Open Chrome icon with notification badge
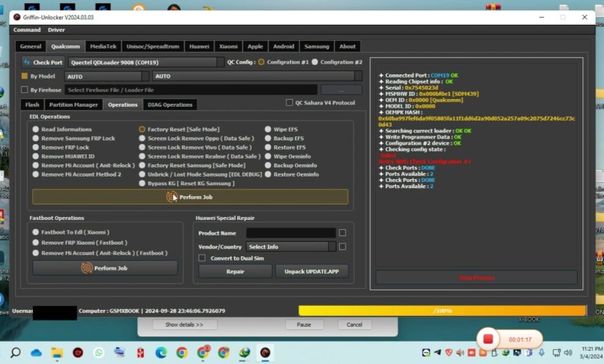The height and width of the screenshot is (364, 604). tap(203, 352)
